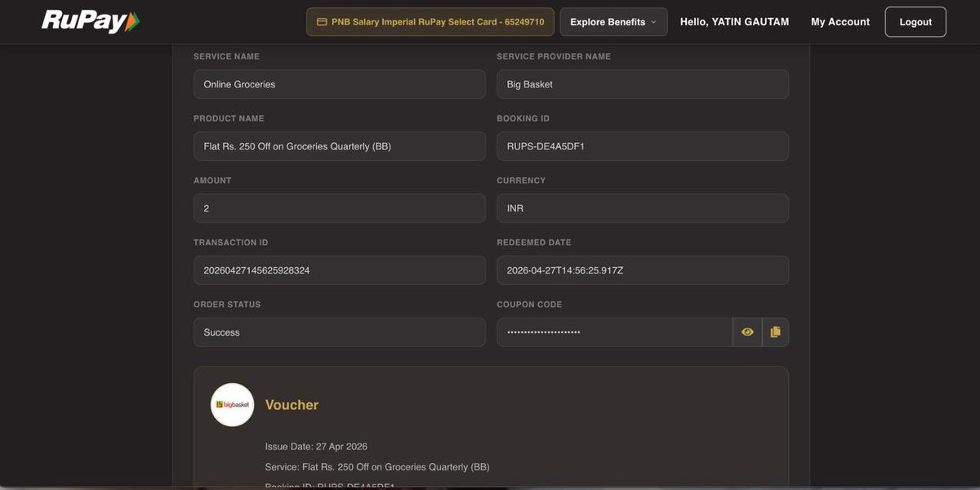
Task: Click the CURRENCY label
Action: point(521,180)
